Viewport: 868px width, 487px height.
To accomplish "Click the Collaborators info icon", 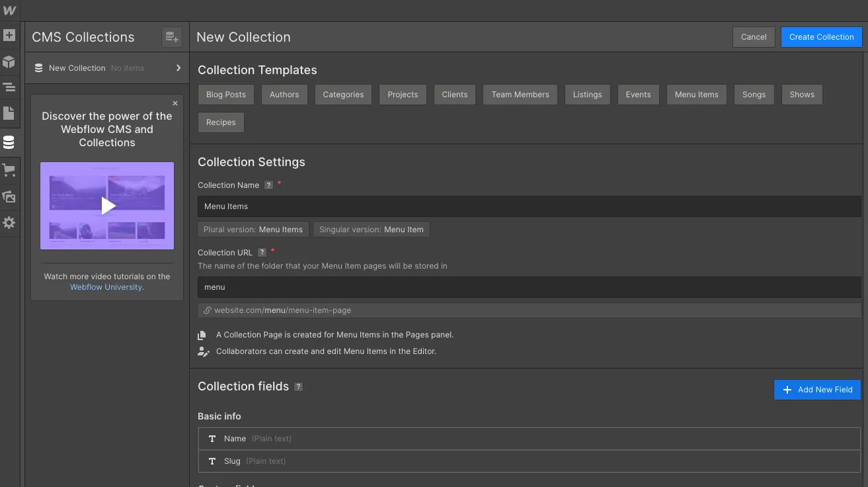I will tap(203, 351).
